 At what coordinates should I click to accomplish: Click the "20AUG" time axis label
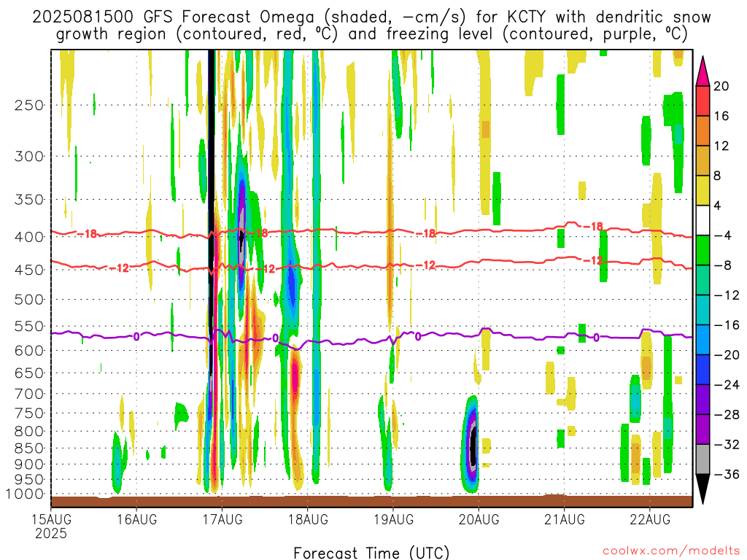tap(479, 519)
